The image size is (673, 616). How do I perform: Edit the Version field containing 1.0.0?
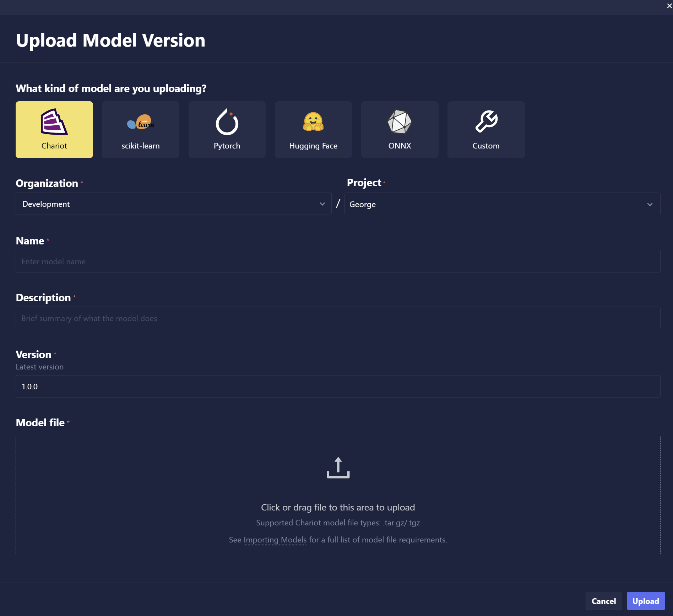coord(338,387)
